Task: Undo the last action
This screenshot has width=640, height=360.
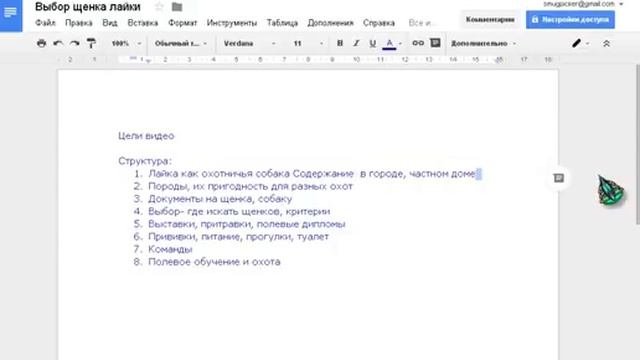Action: click(58, 43)
